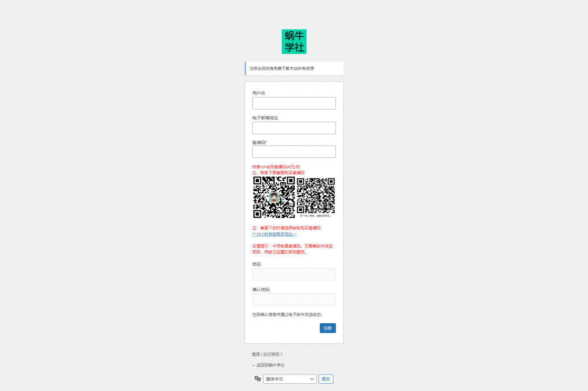
Task: Click the 用户名 field label
Action: tap(259, 93)
